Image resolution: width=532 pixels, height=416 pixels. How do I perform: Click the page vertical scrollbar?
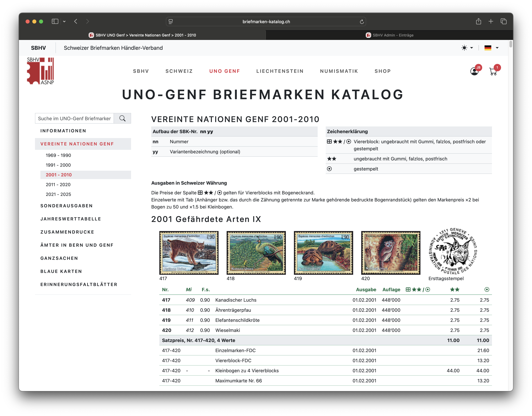(511, 44)
